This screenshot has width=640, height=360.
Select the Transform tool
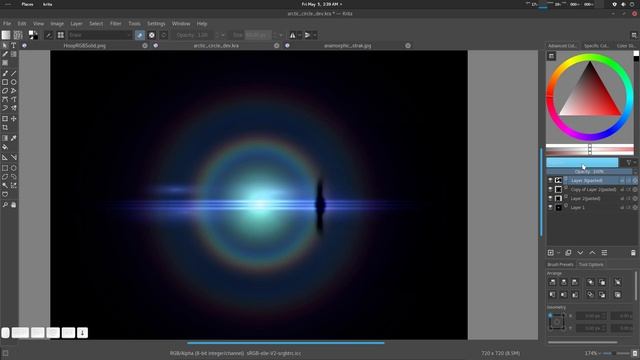5,119
